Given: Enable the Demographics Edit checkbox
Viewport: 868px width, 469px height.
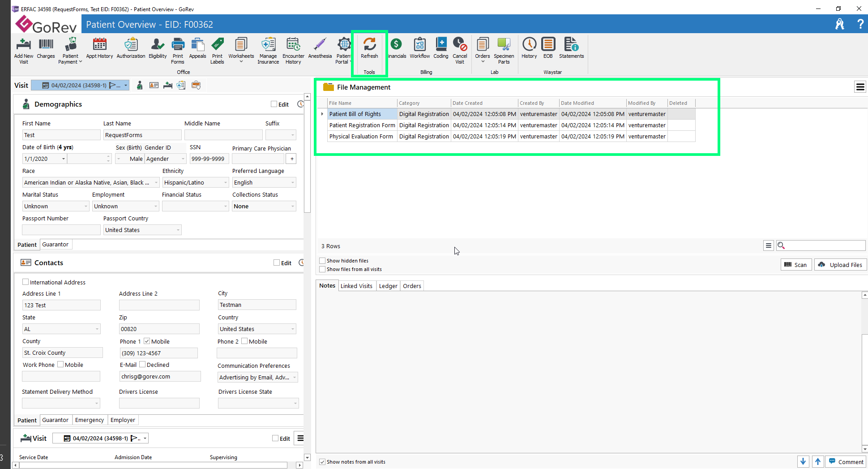Looking at the screenshot, I should coord(274,104).
